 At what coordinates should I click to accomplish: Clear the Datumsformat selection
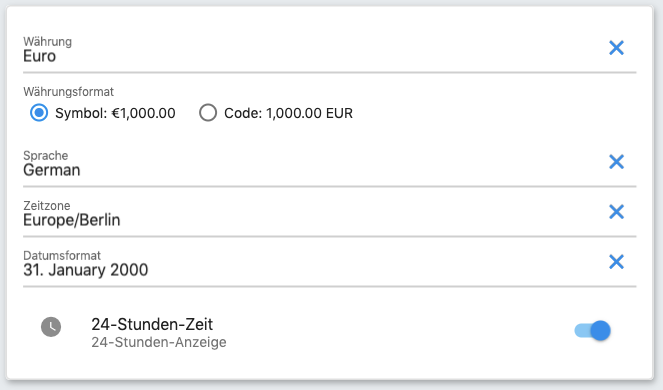[616, 262]
